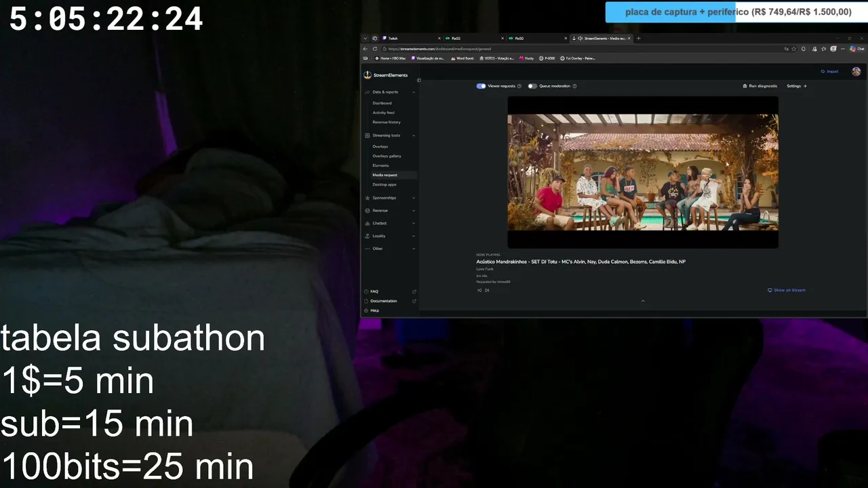Skip to previous media with the back icon
Image resolution: width=868 pixels, height=488 pixels.
click(x=479, y=290)
